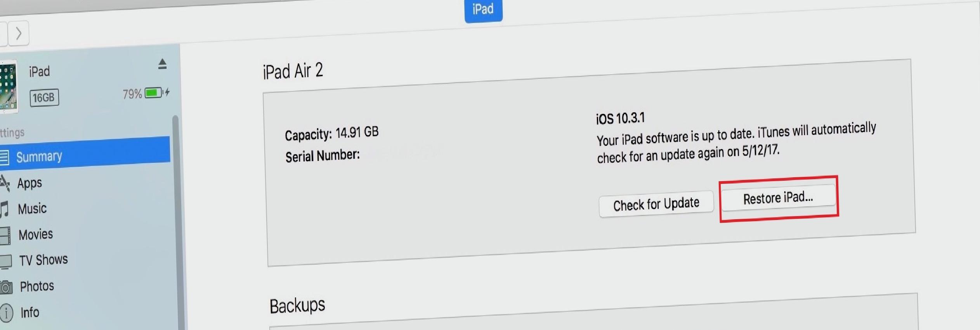Click the Music note icon
This screenshot has width=980, height=330.
[x=5, y=209]
